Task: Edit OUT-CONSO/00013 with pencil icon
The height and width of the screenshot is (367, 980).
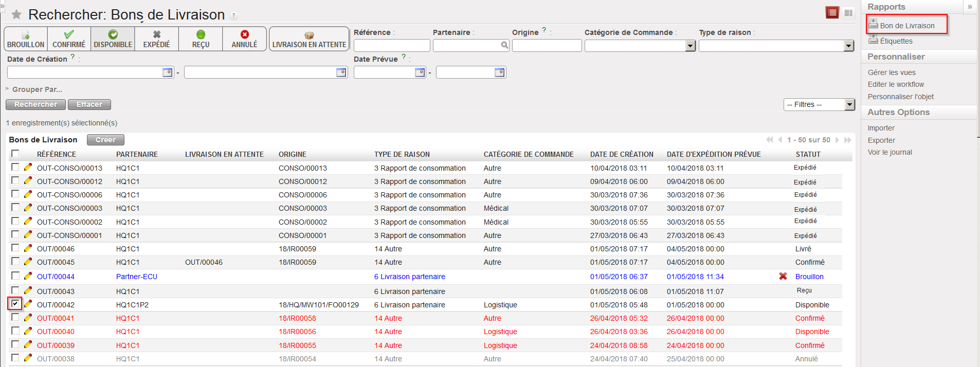Action: tap(28, 167)
